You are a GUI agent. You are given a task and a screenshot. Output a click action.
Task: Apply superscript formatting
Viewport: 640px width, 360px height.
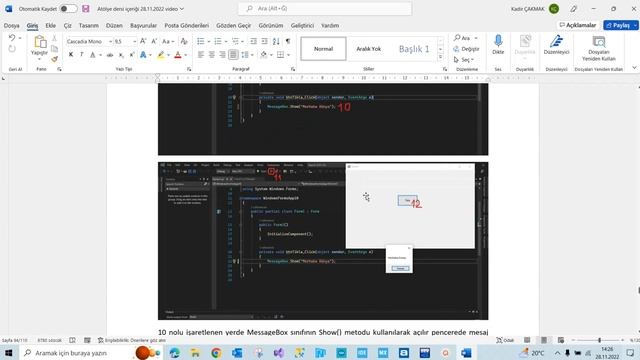coord(132,55)
